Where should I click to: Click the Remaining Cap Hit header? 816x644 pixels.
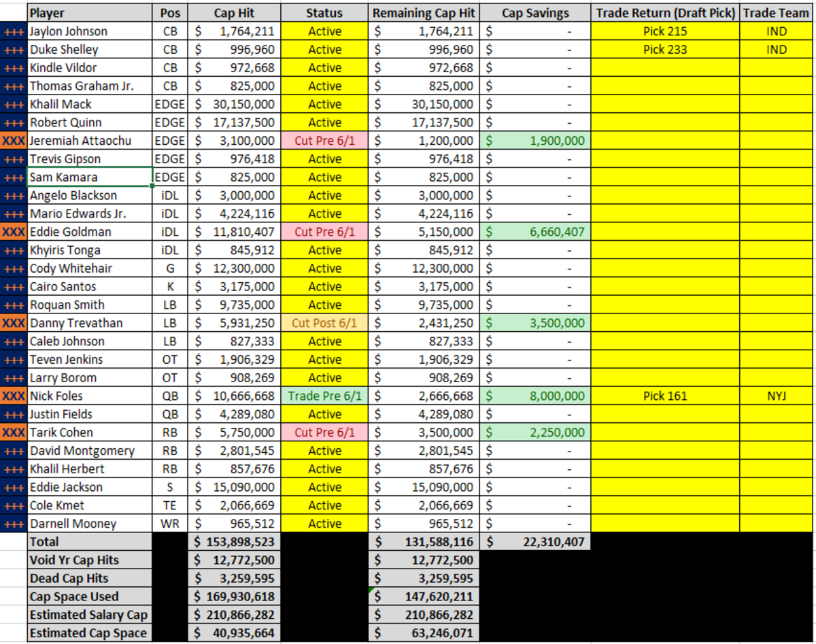pos(424,13)
